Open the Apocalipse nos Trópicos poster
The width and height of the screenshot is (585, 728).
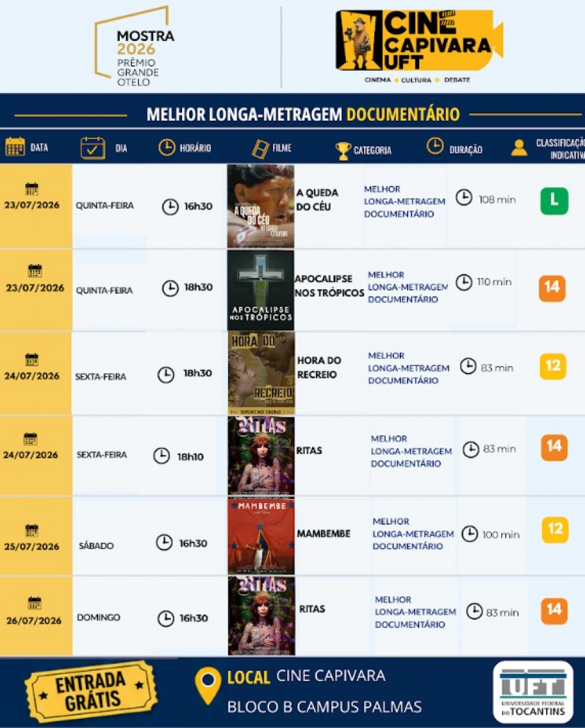[261, 290]
